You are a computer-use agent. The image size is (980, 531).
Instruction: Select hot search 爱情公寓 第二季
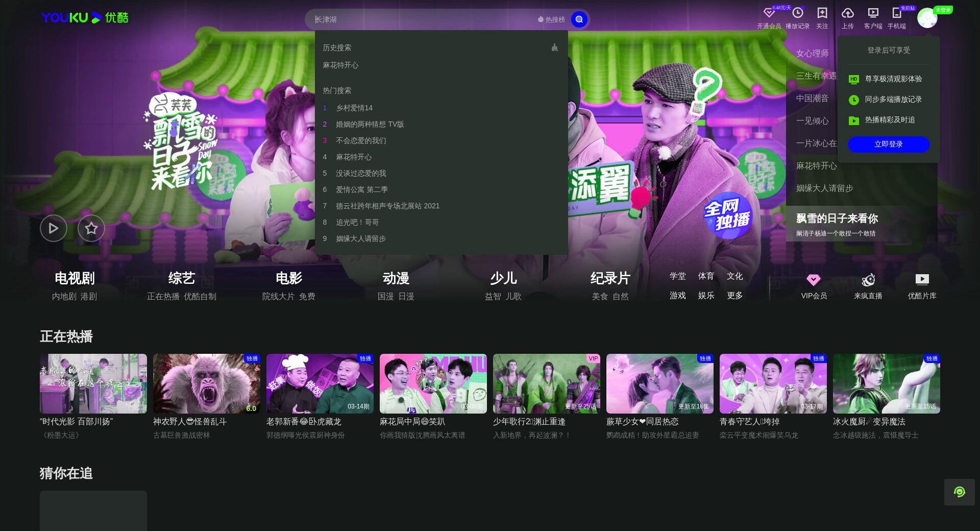[362, 189]
